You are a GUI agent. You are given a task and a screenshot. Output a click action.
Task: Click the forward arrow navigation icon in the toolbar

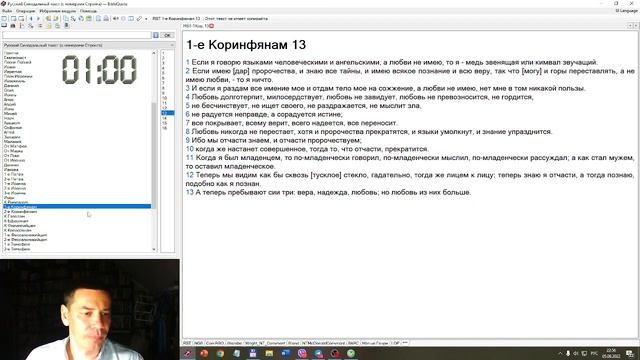point(38,18)
